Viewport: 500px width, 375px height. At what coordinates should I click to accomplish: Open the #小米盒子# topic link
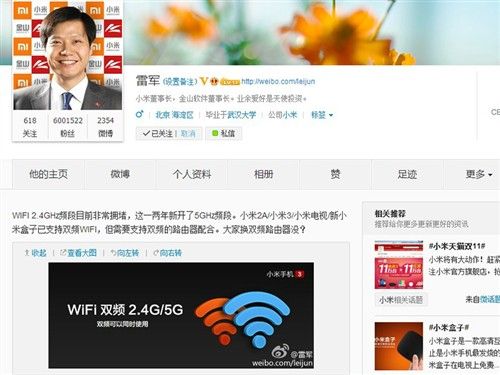tap(449, 328)
